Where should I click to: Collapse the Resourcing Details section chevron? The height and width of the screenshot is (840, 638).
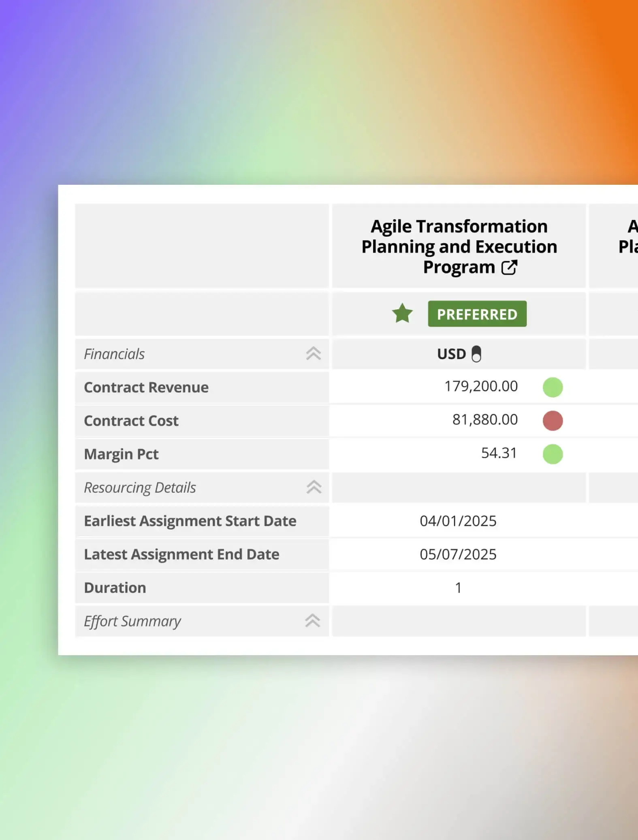314,487
